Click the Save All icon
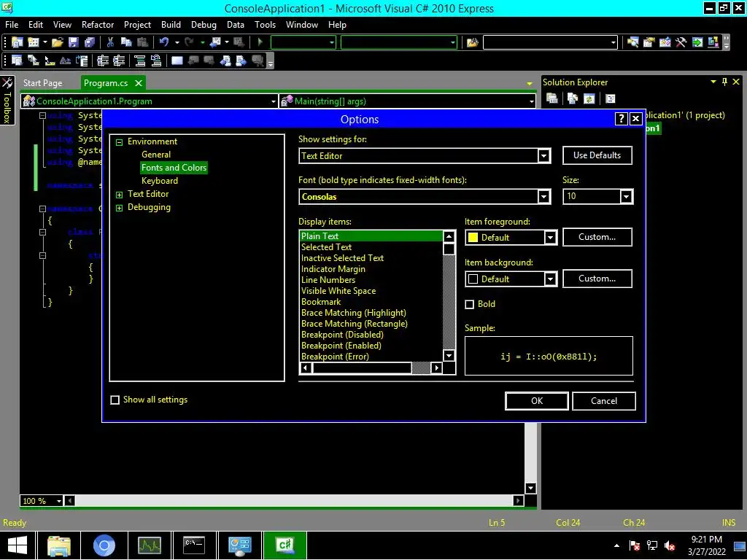This screenshot has height=560, width=747. 90,42
